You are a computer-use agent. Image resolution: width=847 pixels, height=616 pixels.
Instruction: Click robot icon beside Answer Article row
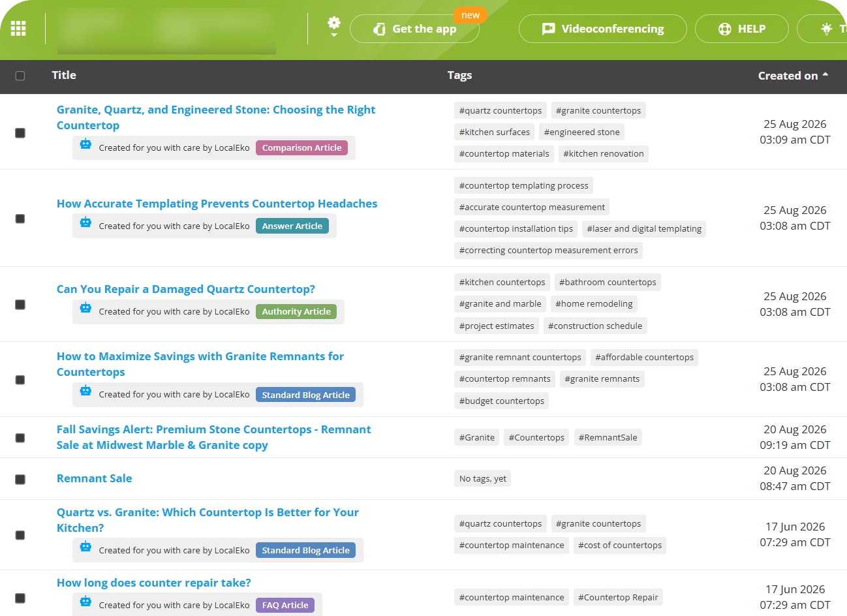coord(85,223)
